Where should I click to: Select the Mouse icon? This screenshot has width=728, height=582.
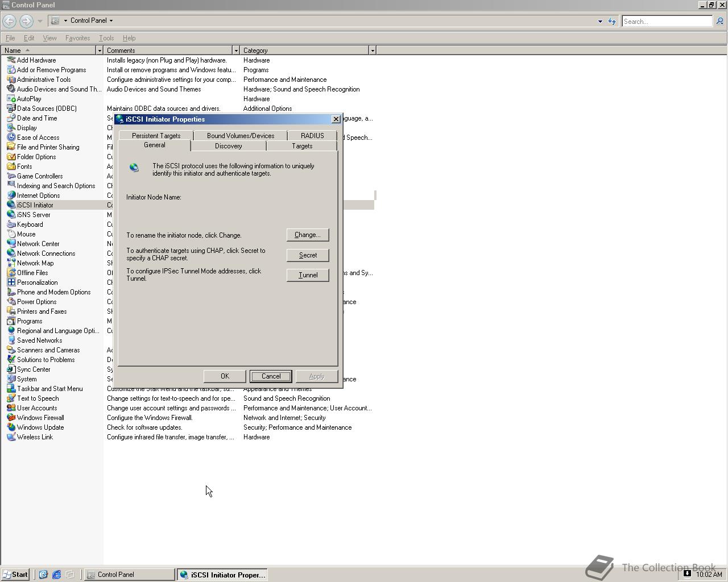(11, 234)
